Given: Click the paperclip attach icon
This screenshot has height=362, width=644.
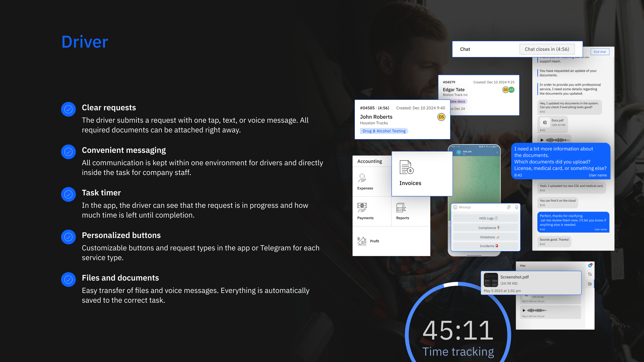Looking at the screenshot, I should point(508,207).
